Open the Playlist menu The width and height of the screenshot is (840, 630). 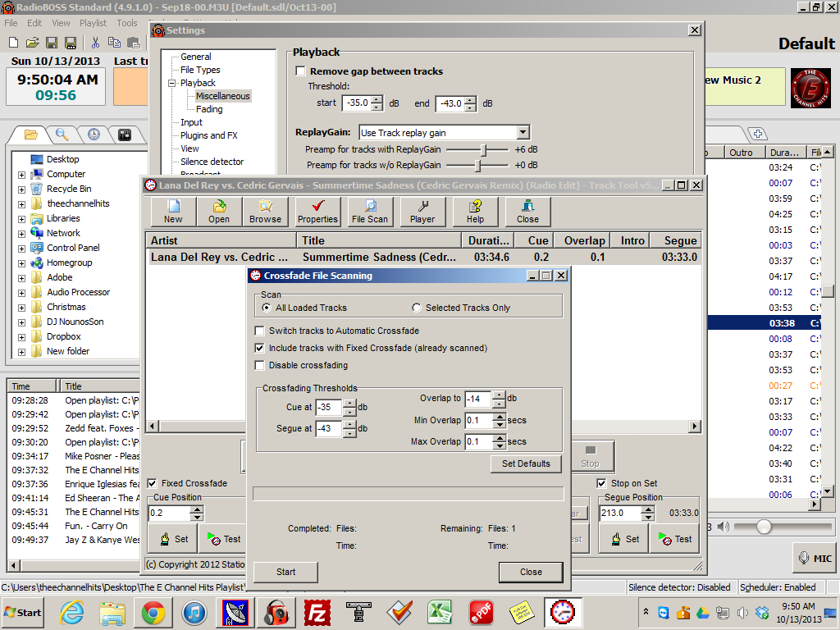tap(93, 23)
